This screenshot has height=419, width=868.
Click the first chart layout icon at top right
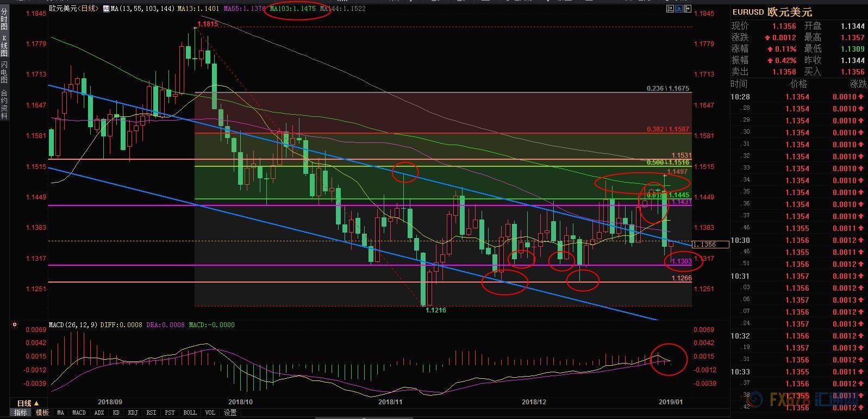coord(670,9)
